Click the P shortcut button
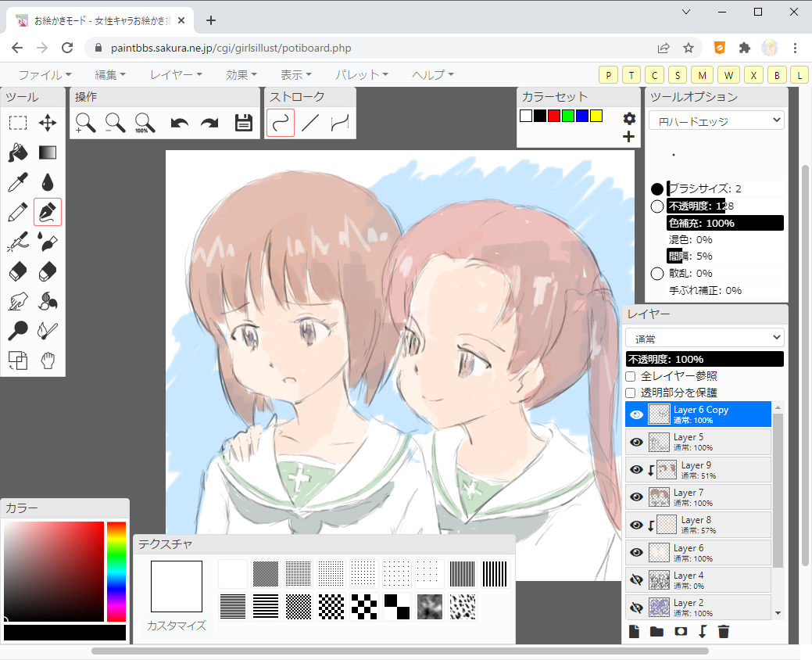 point(607,75)
